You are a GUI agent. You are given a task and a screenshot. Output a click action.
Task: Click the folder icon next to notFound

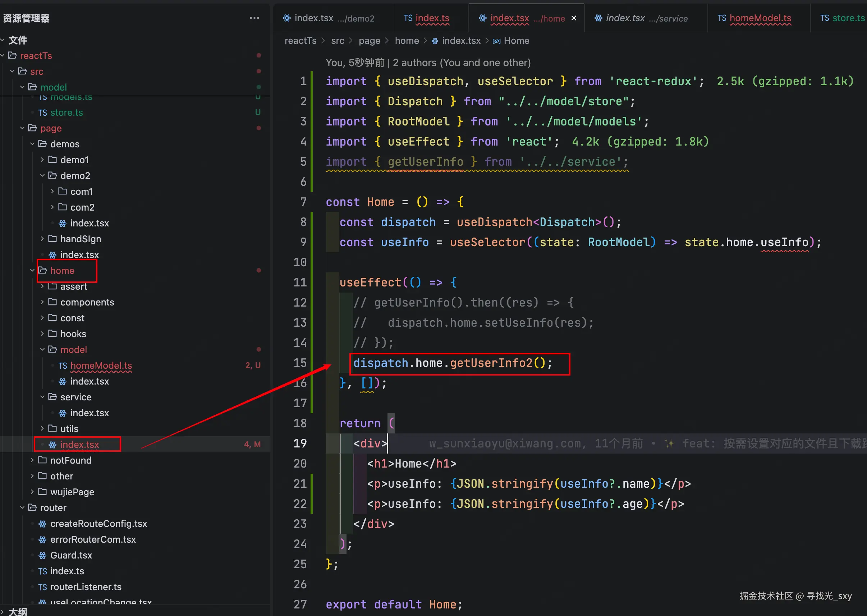[x=42, y=460]
